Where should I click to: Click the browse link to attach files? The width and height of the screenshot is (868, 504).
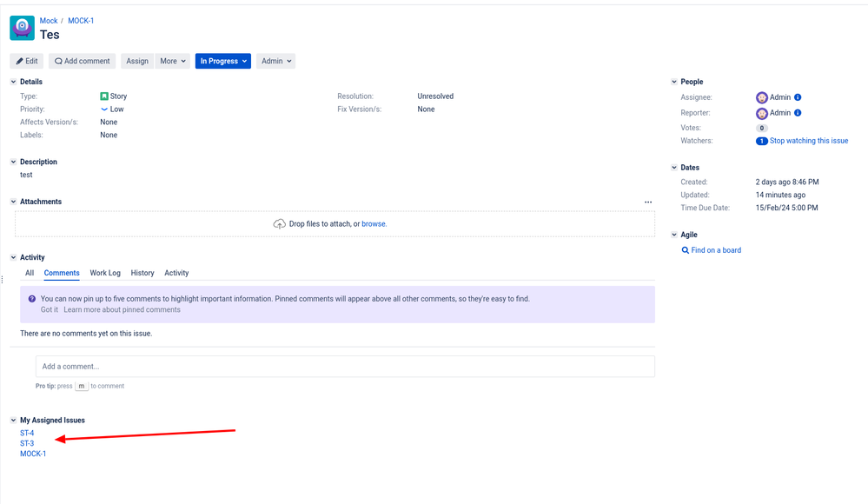(374, 223)
